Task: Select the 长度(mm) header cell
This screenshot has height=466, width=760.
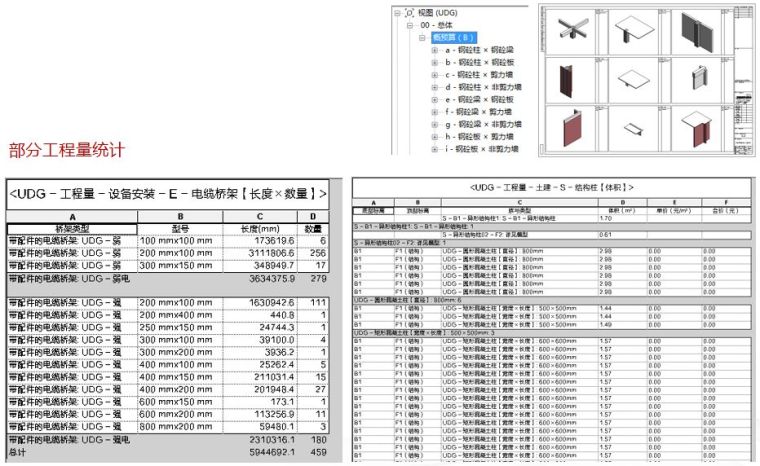Action: (260, 228)
